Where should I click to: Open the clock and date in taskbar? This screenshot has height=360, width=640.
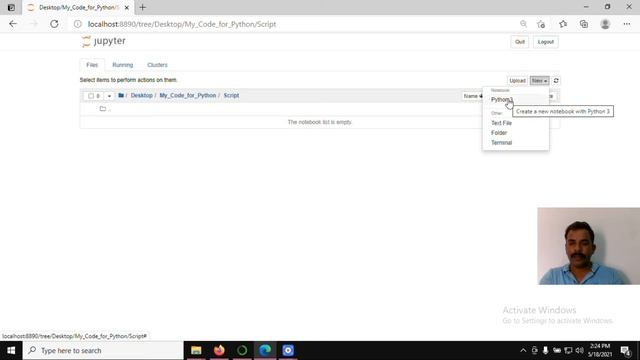click(x=600, y=351)
